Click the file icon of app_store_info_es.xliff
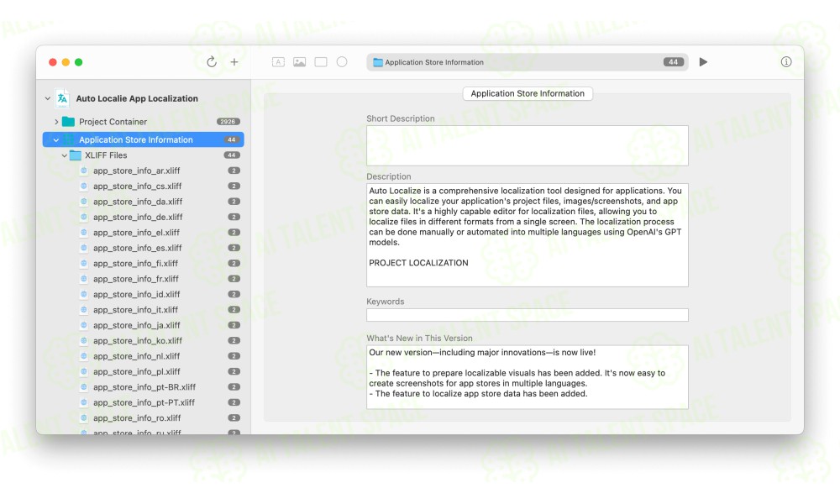 (83, 248)
